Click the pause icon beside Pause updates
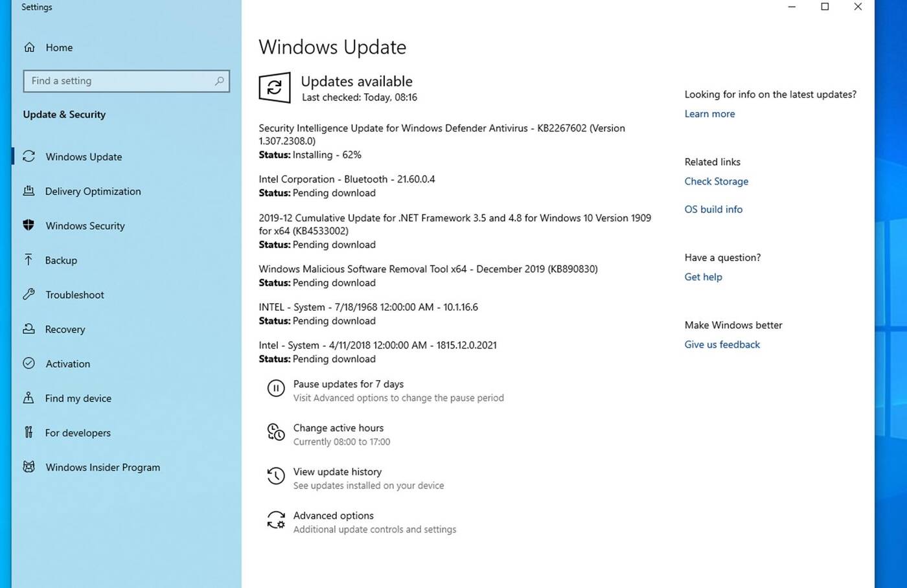This screenshot has height=588, width=907. click(x=276, y=388)
